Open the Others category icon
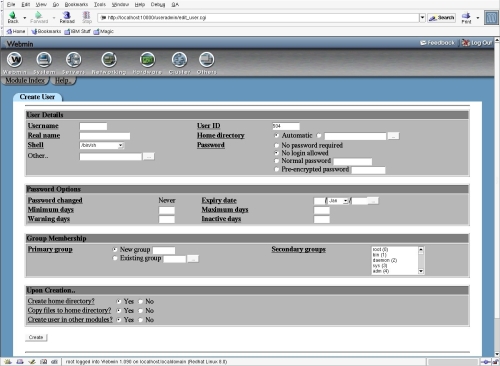The image size is (500, 366). click(x=207, y=60)
